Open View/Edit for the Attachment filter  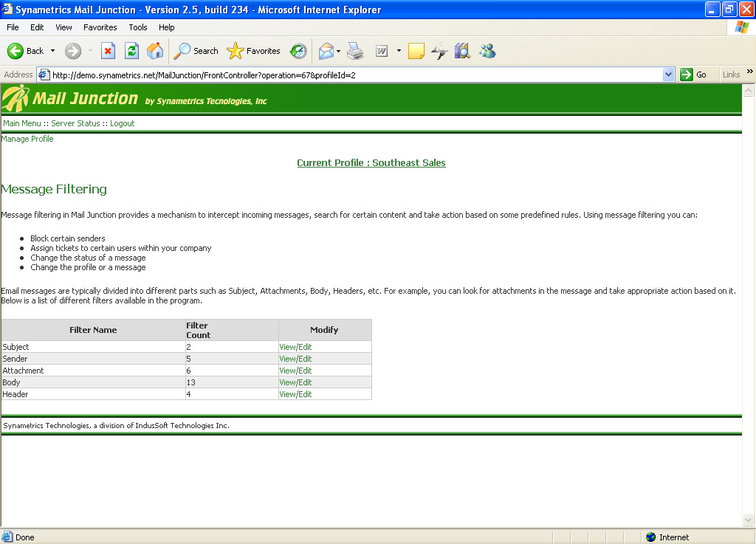(295, 371)
